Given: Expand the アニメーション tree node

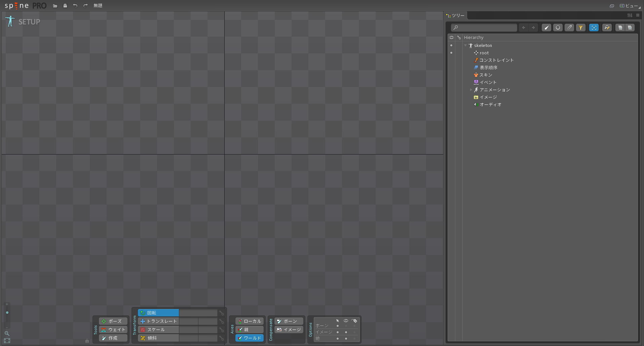Looking at the screenshot, I should pos(471,90).
